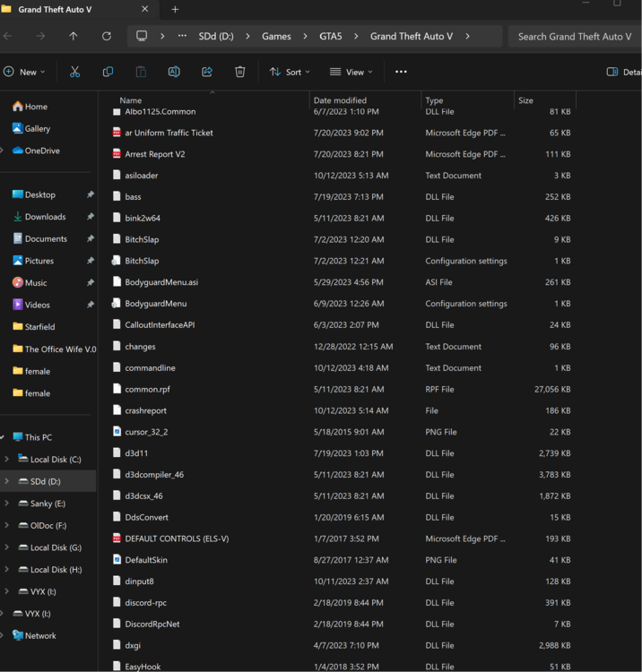
Task: Collapse the This PC tree node
Action: (3, 437)
